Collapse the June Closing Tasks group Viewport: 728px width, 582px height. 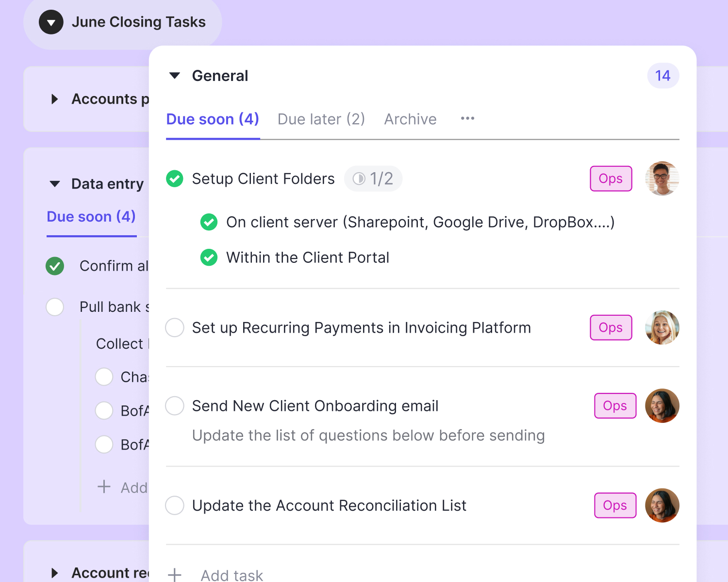50,22
